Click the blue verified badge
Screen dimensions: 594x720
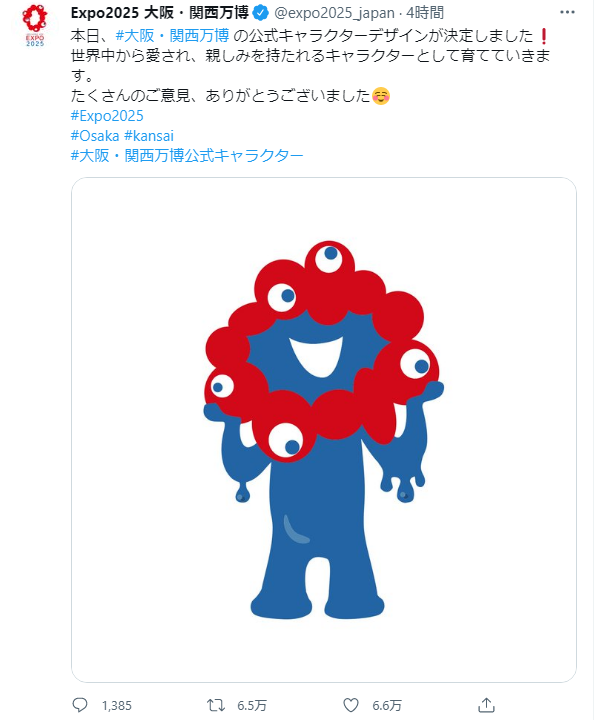[261, 13]
